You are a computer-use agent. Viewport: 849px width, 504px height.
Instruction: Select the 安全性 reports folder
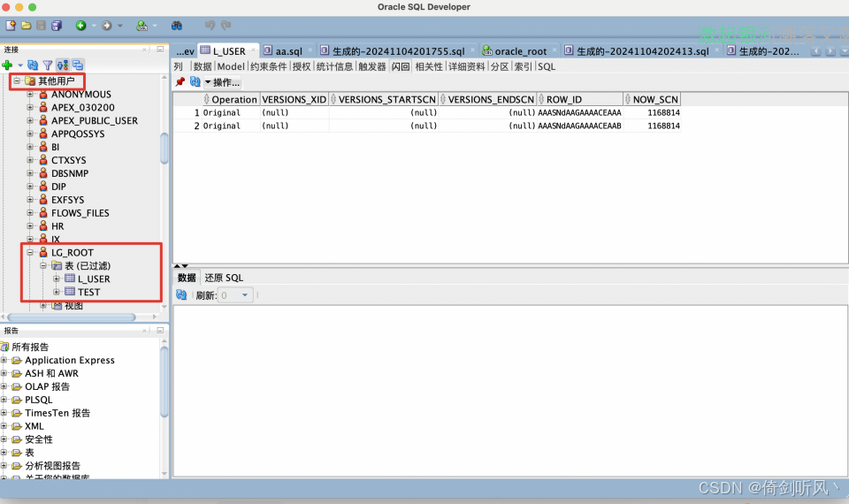pyautogui.click(x=39, y=439)
